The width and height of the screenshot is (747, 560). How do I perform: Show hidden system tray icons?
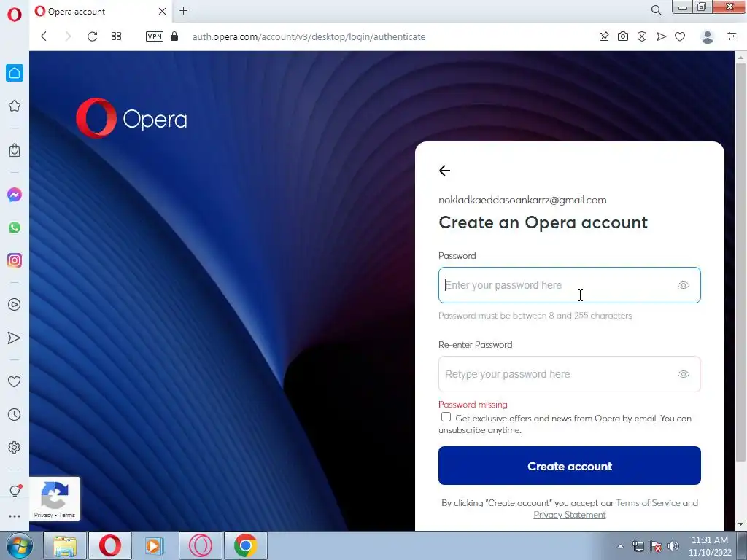click(x=620, y=546)
